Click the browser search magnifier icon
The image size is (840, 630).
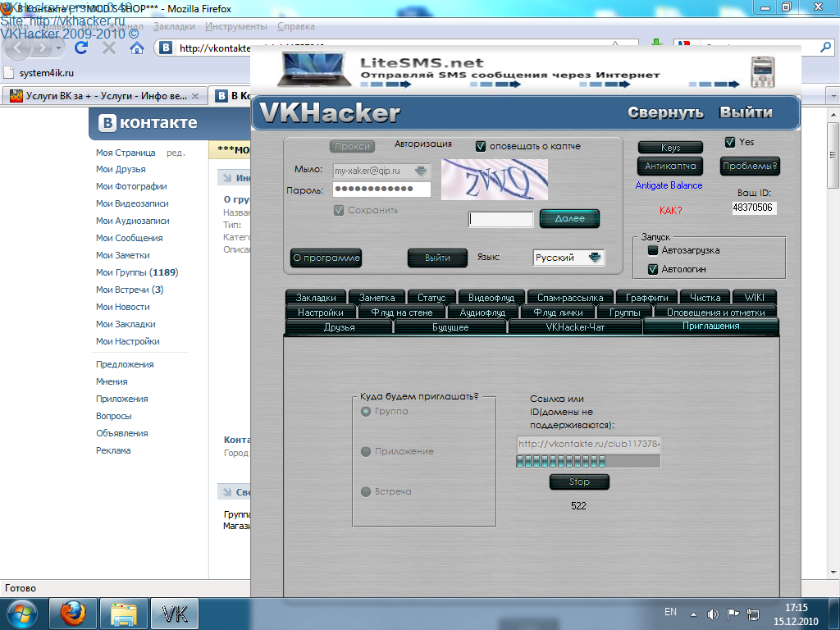[x=825, y=48]
